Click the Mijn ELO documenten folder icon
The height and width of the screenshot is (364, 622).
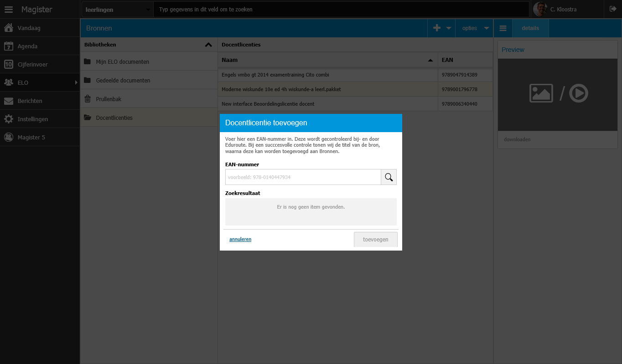coord(87,62)
